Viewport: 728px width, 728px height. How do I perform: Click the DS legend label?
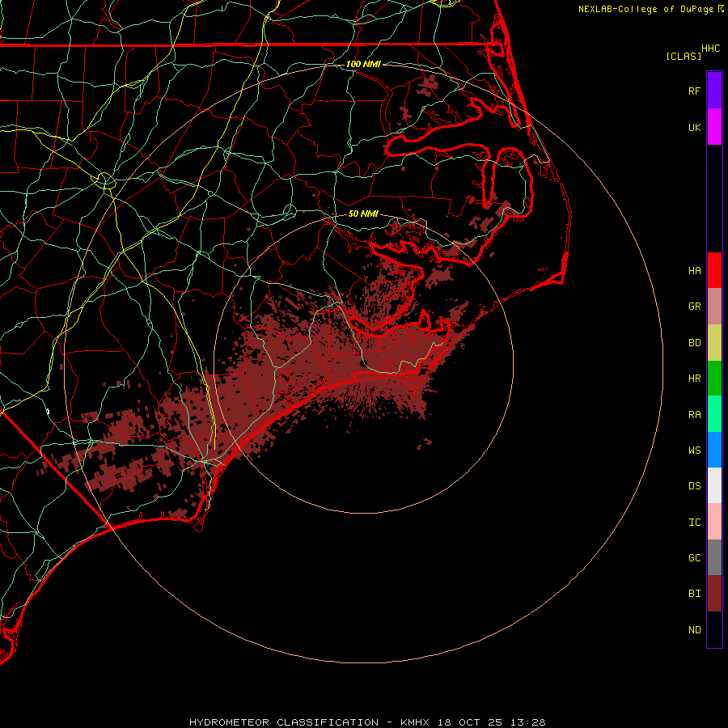point(694,485)
